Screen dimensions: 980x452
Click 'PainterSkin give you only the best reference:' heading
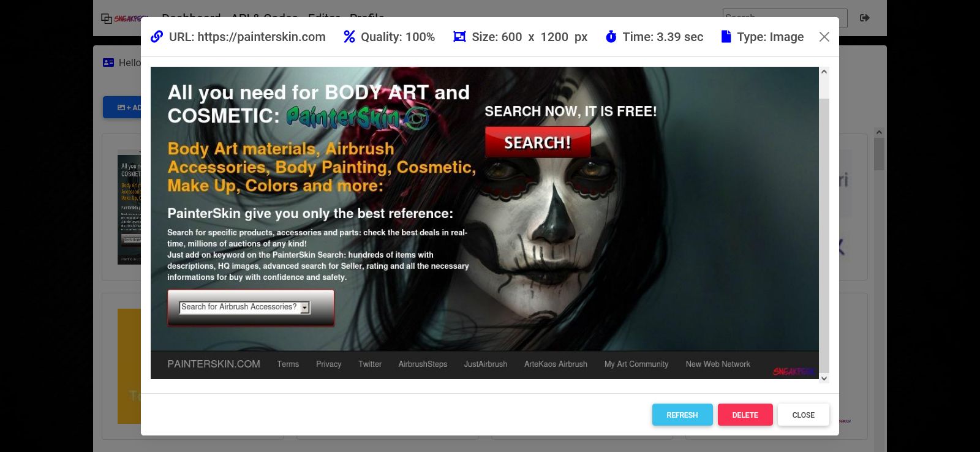pos(311,214)
